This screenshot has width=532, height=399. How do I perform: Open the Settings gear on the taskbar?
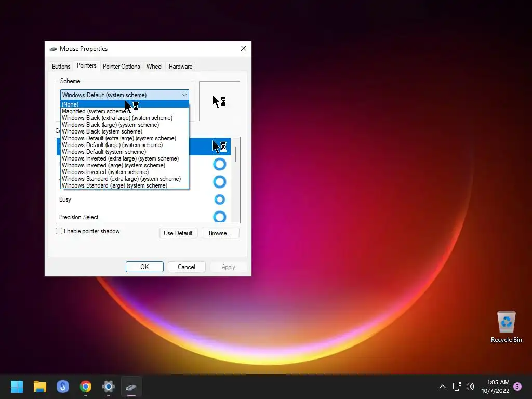pyautogui.click(x=108, y=387)
